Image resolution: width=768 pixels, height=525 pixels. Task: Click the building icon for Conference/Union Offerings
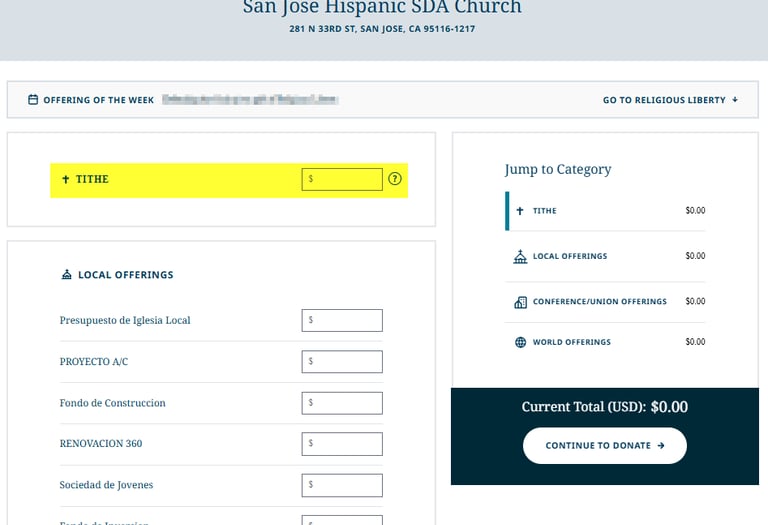(x=520, y=302)
